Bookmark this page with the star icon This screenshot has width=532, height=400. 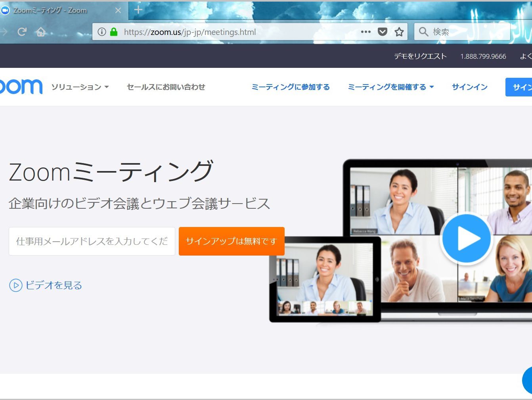(399, 32)
